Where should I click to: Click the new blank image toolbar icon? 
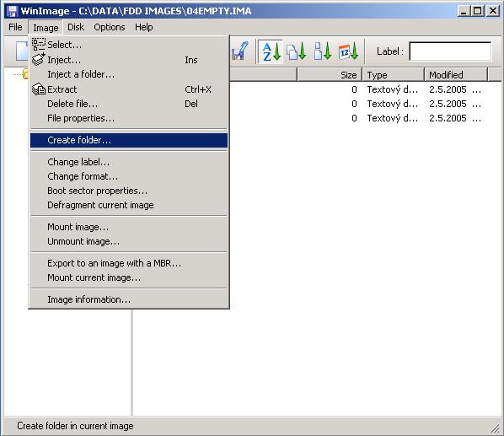22,51
